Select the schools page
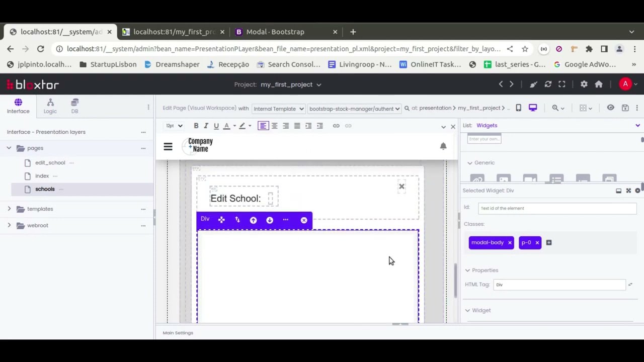This screenshot has width=644, height=362. 45,189
